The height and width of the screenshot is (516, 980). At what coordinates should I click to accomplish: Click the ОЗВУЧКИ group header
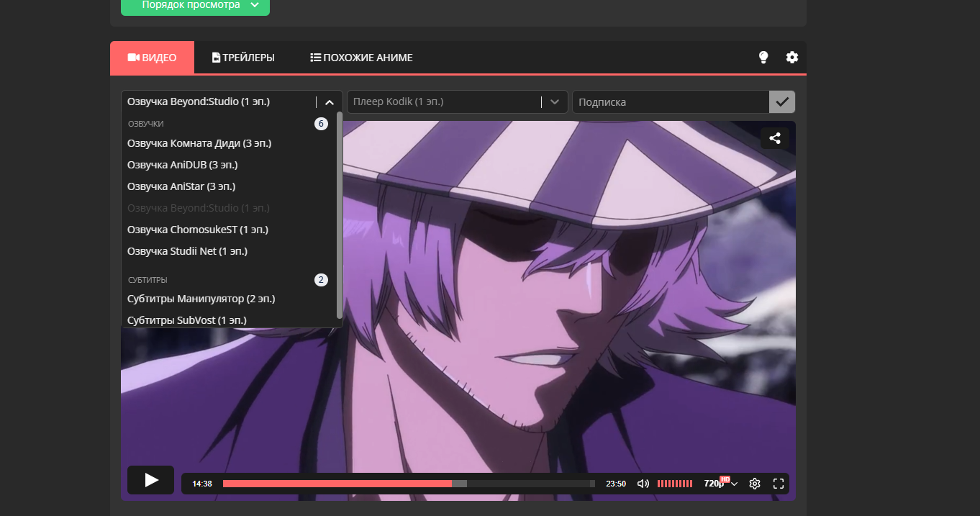(x=146, y=124)
